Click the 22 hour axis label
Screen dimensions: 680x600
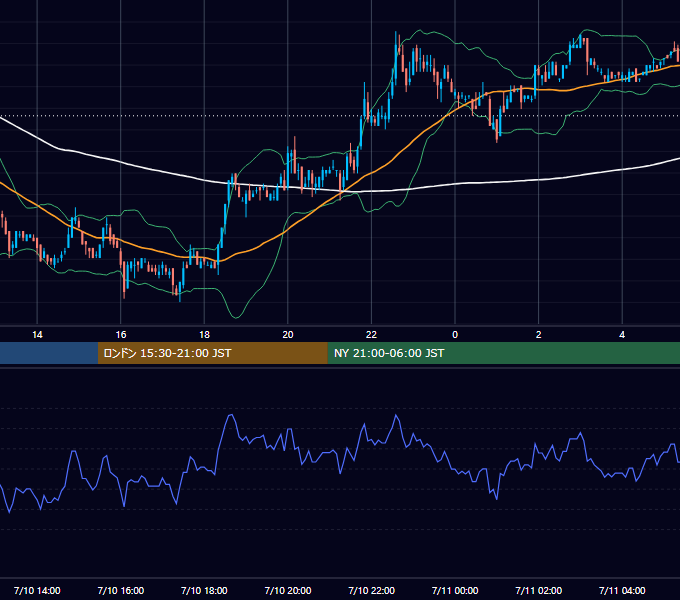371,335
